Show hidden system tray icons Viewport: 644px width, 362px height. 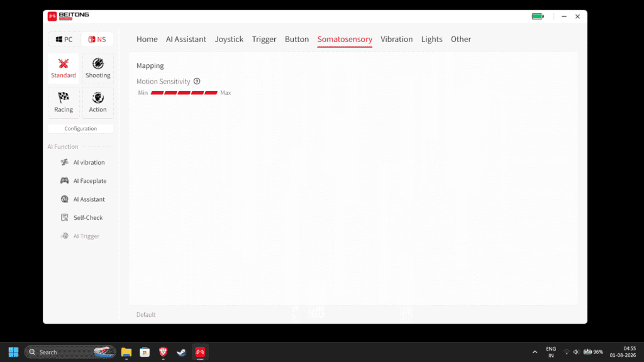coord(535,352)
